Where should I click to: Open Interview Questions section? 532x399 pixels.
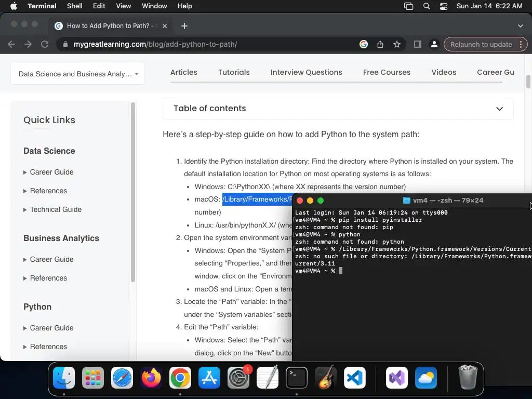[307, 72]
